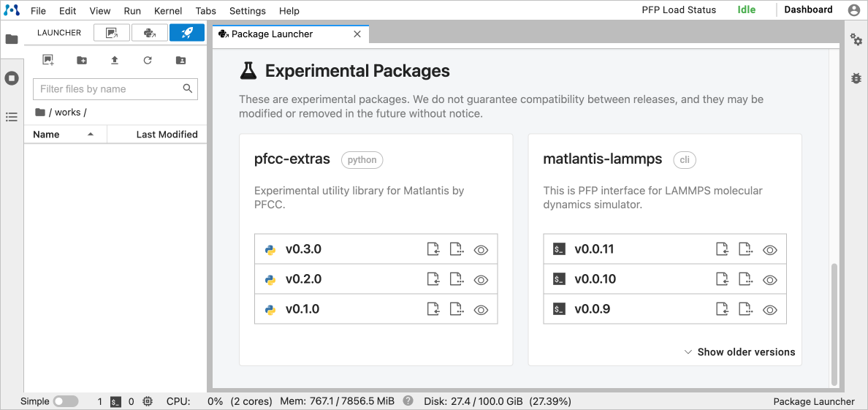Expand Show older versions for matlantis-lammps

pyautogui.click(x=739, y=352)
